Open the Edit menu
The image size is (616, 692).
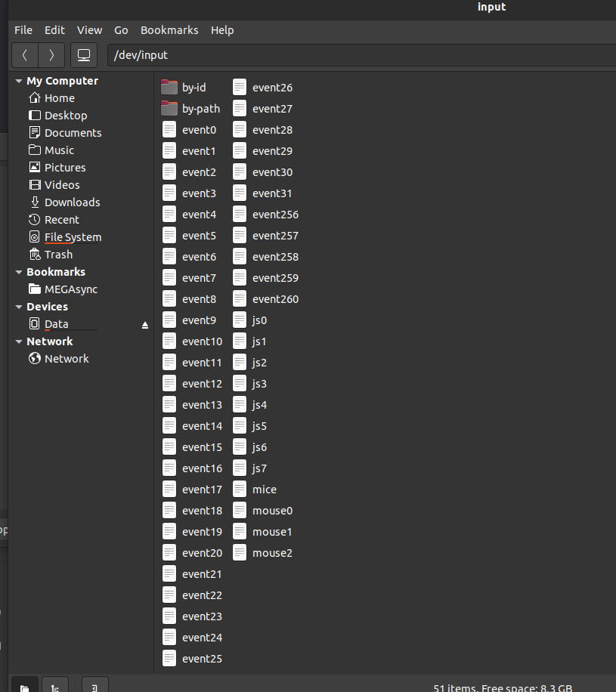pos(54,30)
